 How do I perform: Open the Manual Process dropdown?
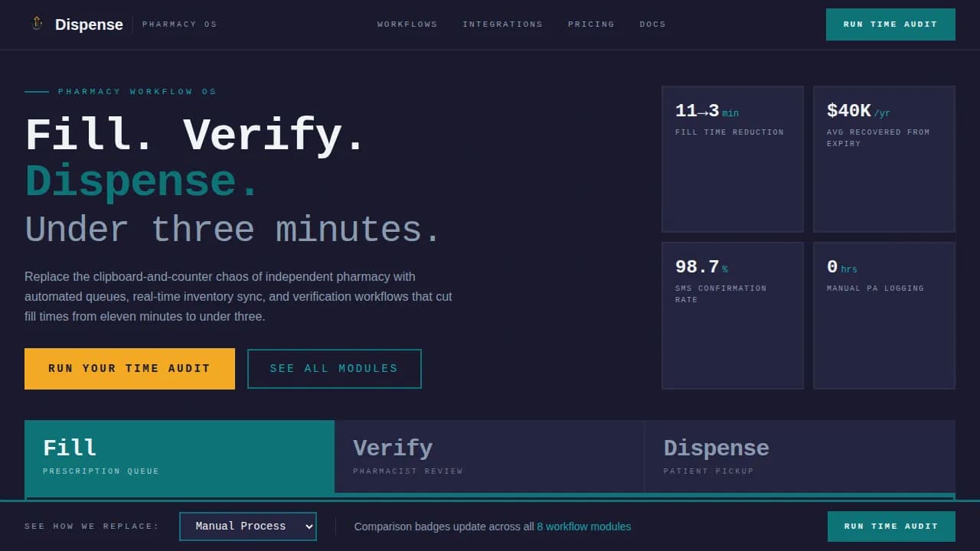tap(248, 527)
